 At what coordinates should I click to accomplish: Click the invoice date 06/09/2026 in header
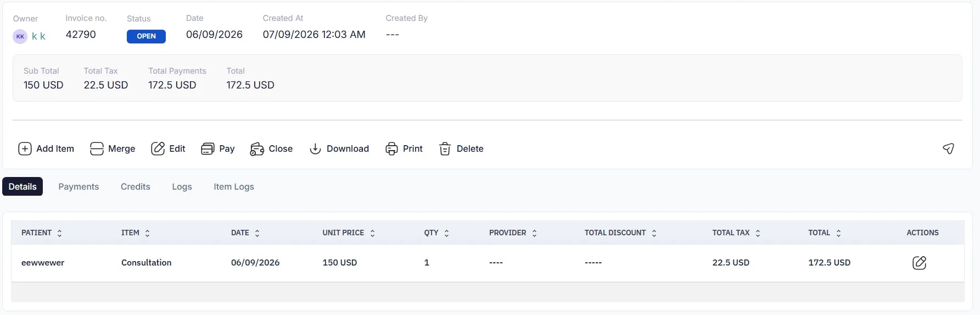coord(214,34)
